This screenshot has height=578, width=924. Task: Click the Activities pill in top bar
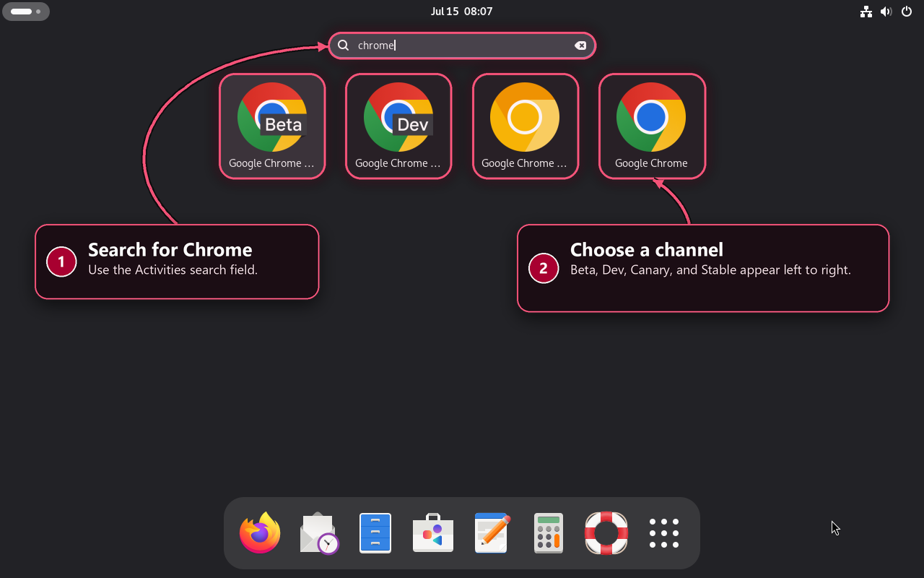[x=26, y=12]
